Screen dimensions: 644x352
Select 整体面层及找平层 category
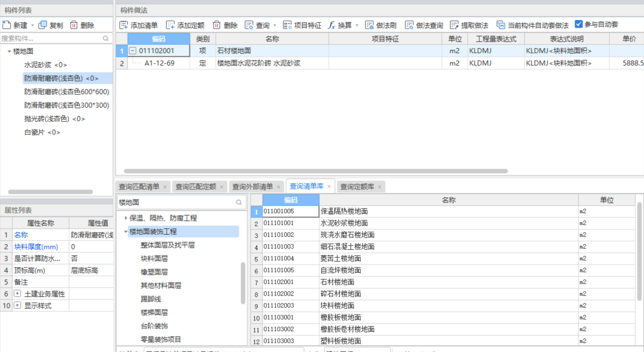(x=168, y=245)
